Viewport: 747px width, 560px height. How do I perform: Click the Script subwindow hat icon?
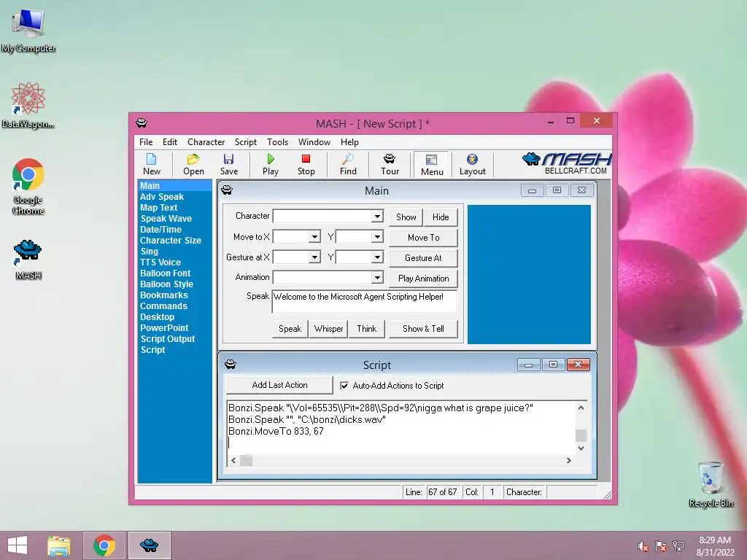231,365
